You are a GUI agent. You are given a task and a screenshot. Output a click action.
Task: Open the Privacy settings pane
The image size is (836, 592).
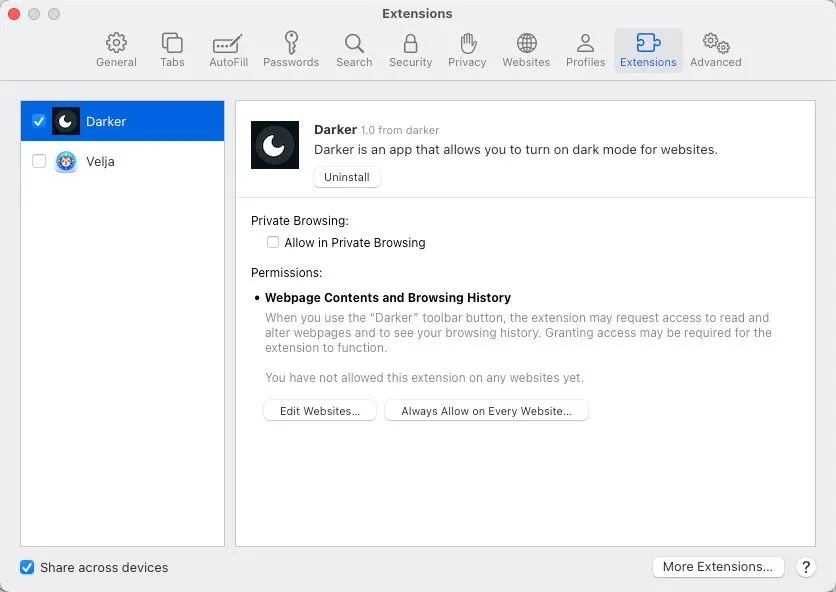466,48
